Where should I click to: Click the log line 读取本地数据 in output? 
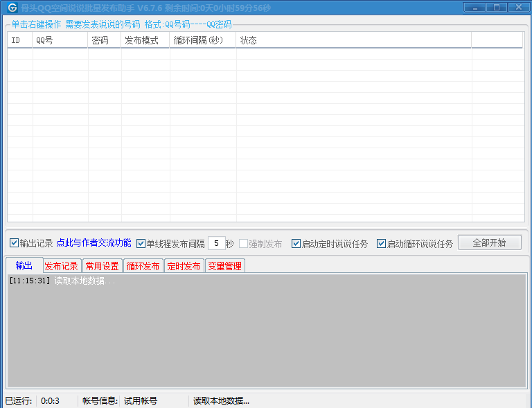coord(85,281)
